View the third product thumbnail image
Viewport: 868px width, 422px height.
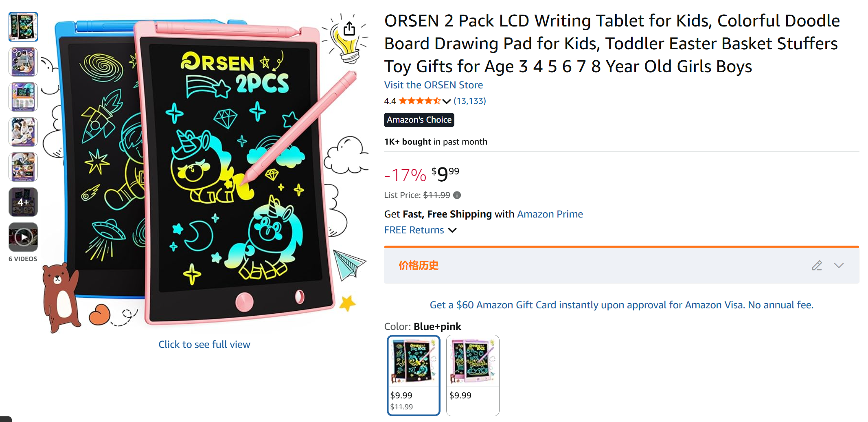(23, 97)
